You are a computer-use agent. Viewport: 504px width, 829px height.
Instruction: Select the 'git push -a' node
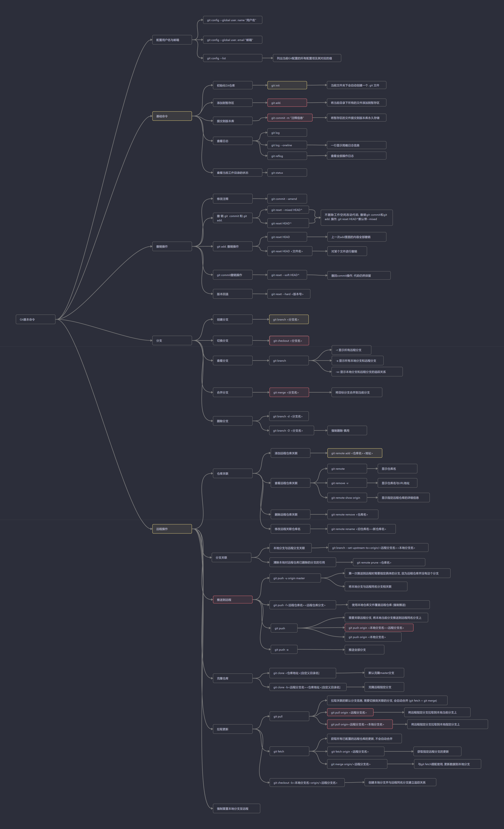point(284,649)
